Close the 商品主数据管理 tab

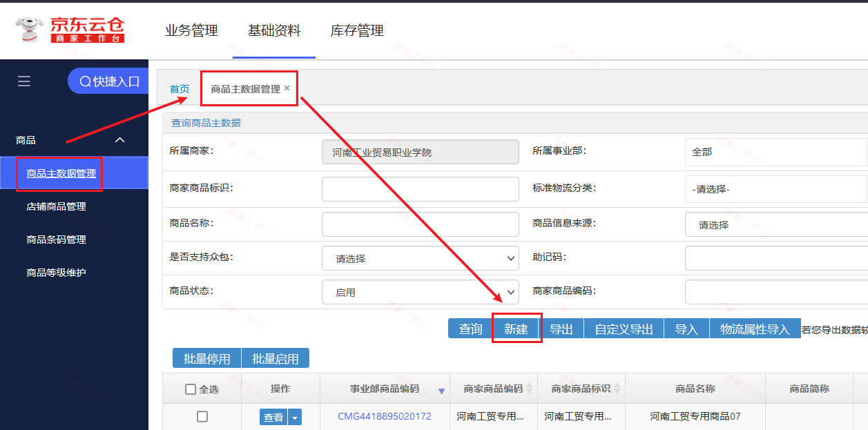287,88
